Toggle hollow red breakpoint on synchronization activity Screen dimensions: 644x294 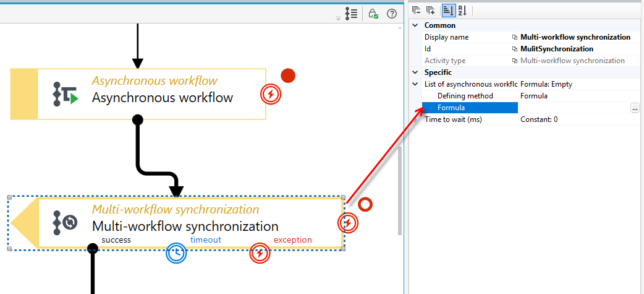click(x=365, y=204)
